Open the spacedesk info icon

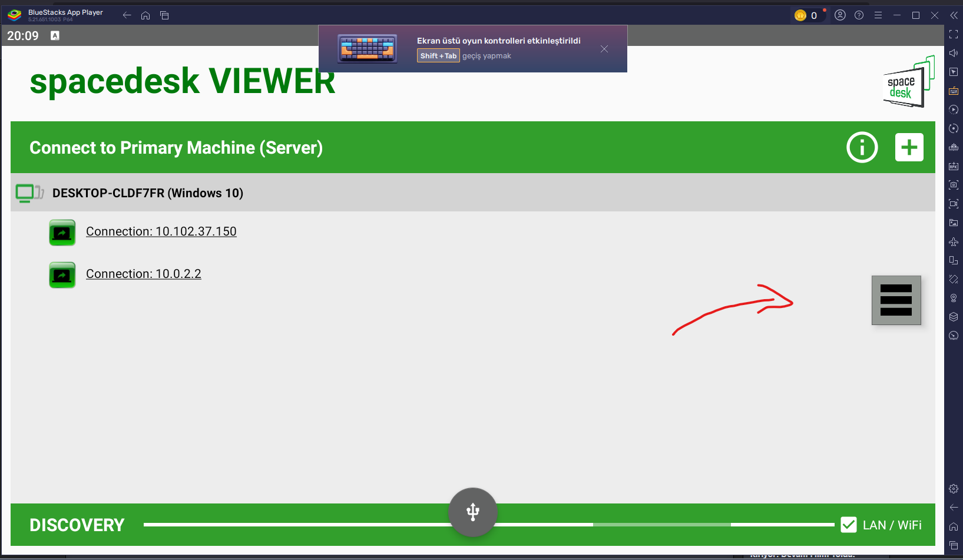click(x=862, y=147)
